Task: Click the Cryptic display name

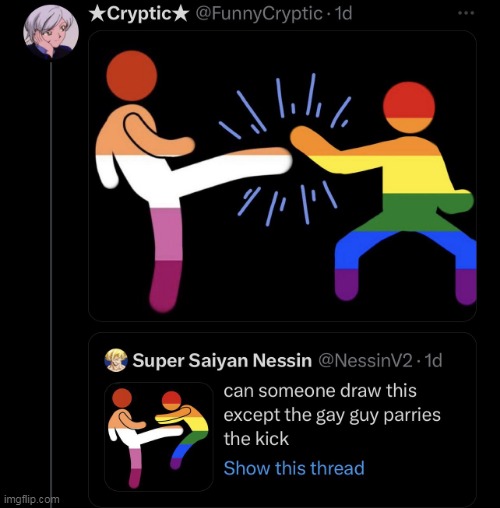Action: [139, 14]
